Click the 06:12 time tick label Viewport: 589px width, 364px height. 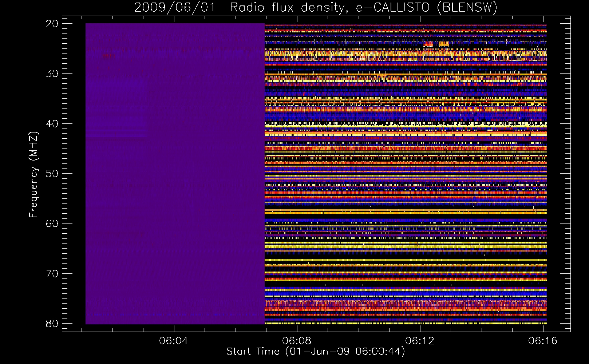pos(420,341)
